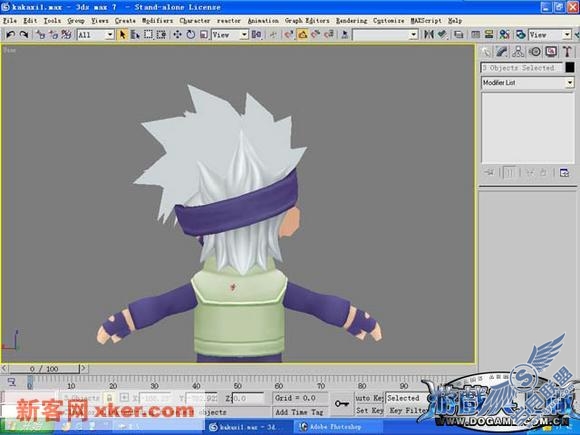Open the Curve Editor icon

click(476, 35)
